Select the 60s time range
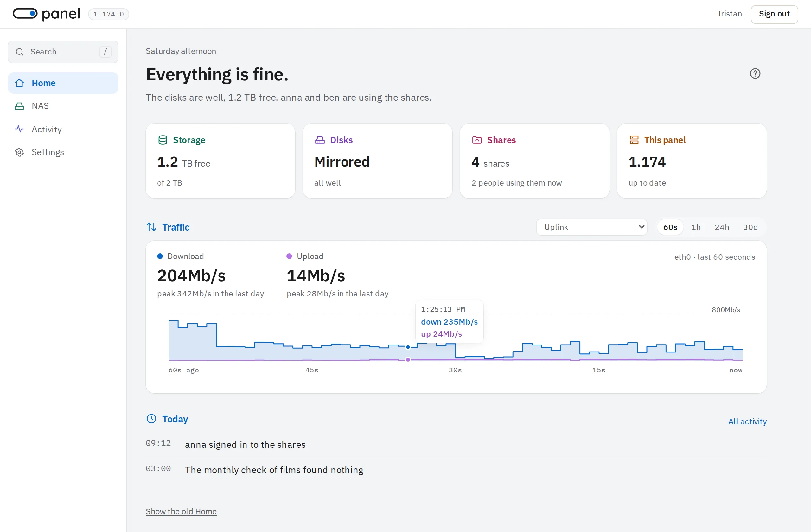This screenshot has width=811, height=532. [670, 227]
